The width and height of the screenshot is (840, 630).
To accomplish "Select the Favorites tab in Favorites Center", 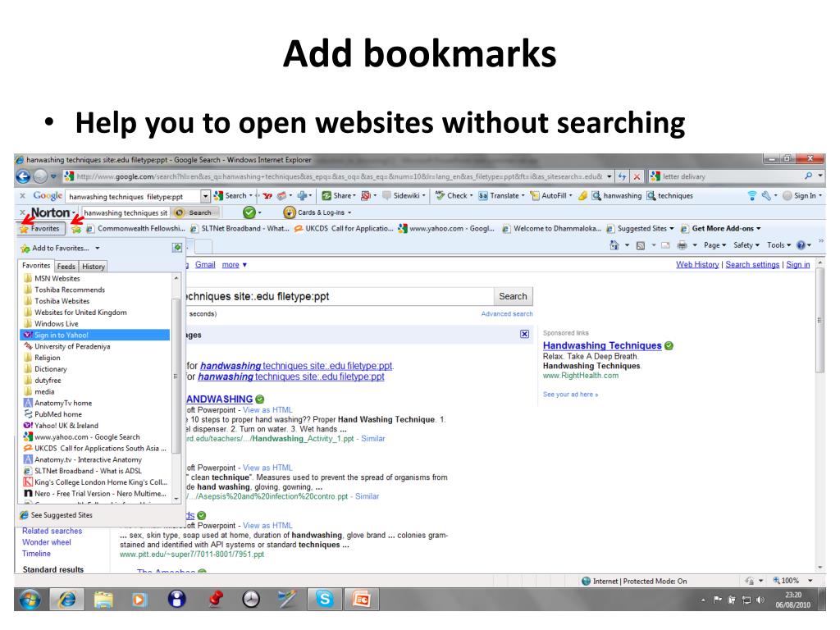I will tap(36, 266).
